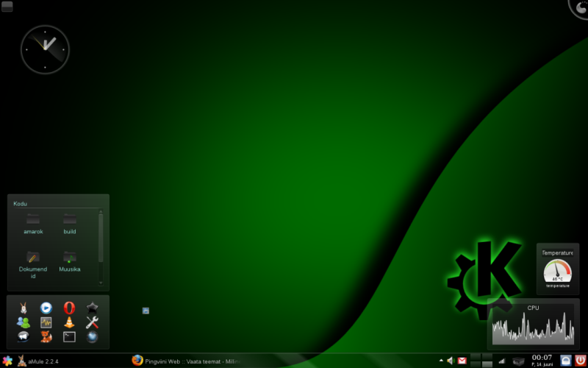Screen dimensions: 588x368
Task: Click the down arrow of Kodu scrollbar
Action: tap(101, 283)
